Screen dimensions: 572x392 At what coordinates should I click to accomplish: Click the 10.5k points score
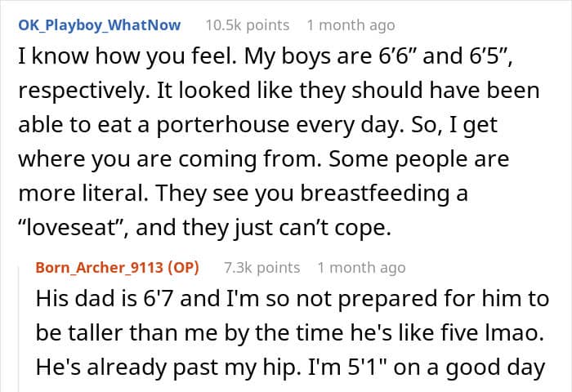click(248, 25)
